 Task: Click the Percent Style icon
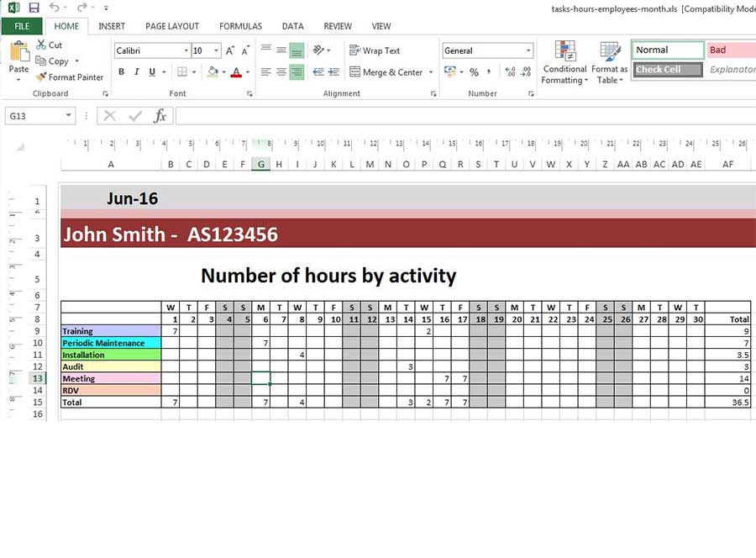click(x=474, y=72)
